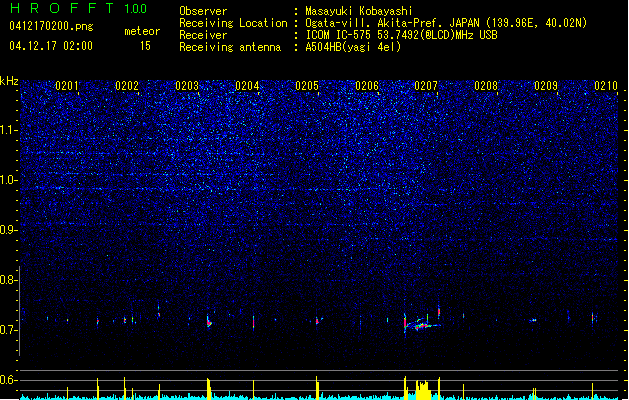Click the 0.8 kHz axis label

[x=8, y=280]
